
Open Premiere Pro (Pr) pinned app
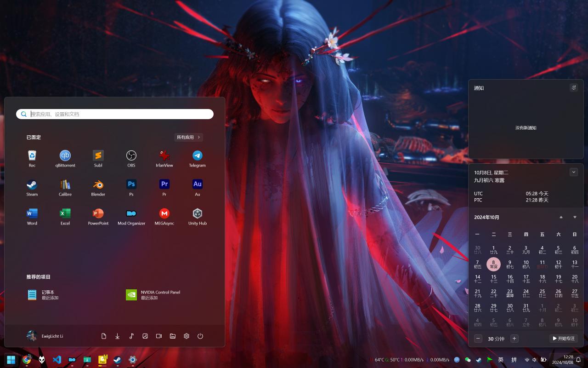(164, 188)
